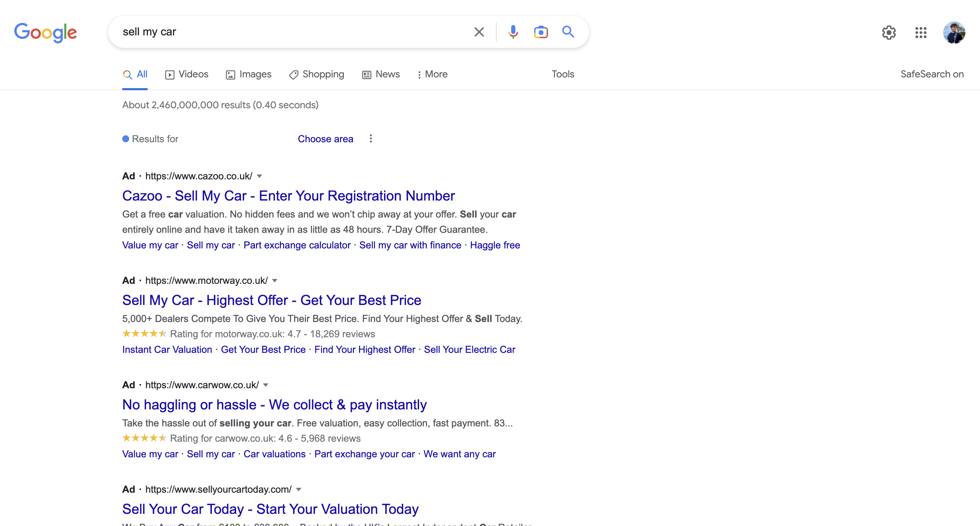Open Search by image camera icon
The height and width of the screenshot is (526, 980).
click(x=541, y=32)
